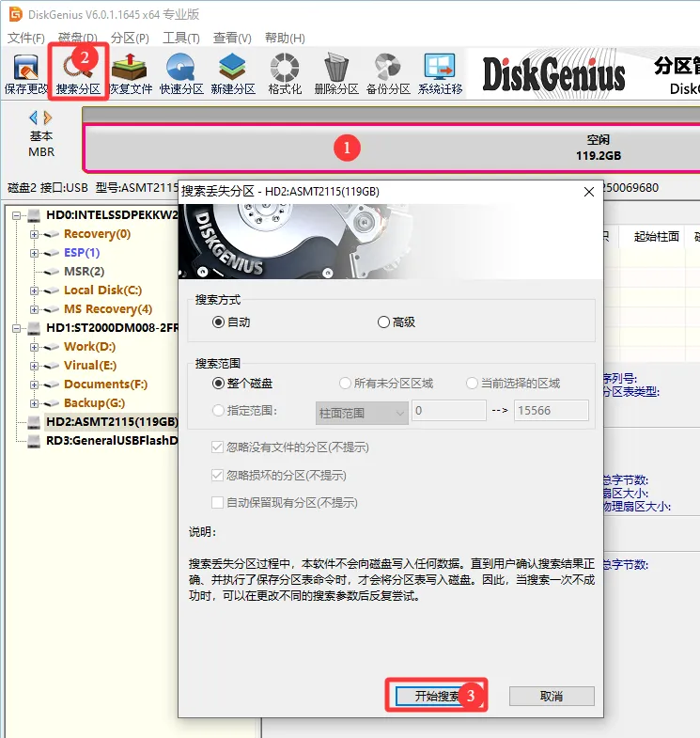Click the Cancel (取消) button
The width and height of the screenshot is (700, 738).
552,696
